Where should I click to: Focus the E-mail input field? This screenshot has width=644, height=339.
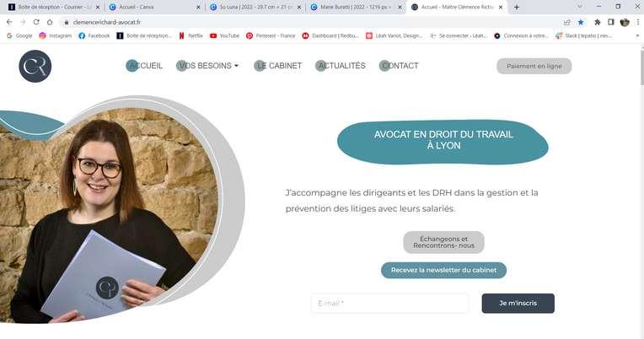(x=389, y=304)
